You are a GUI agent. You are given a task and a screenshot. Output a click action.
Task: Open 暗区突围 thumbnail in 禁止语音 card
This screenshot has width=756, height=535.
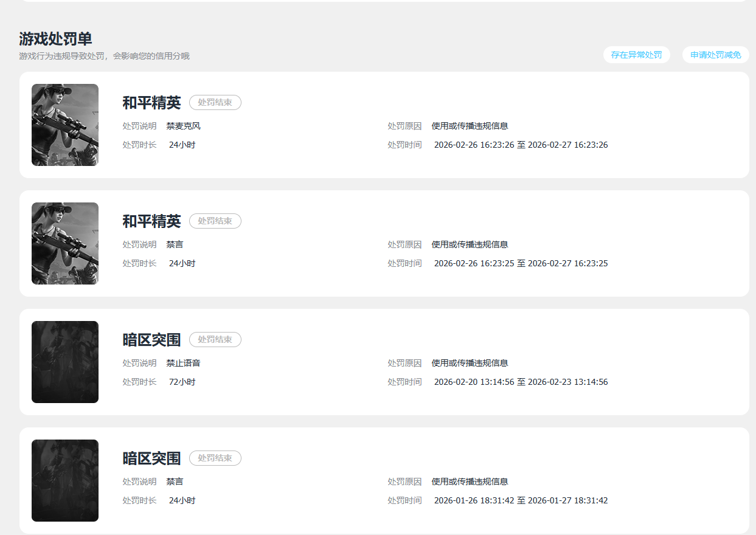pos(65,362)
